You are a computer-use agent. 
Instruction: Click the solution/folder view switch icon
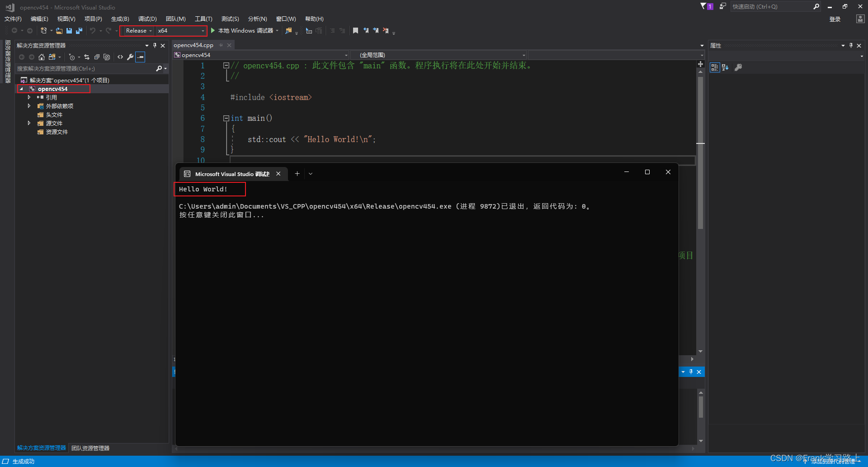pos(52,57)
